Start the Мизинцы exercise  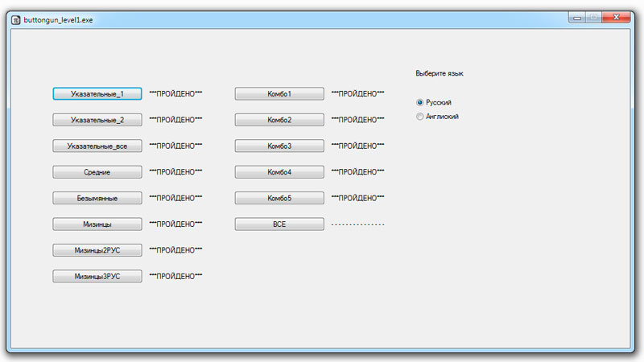[97, 224]
